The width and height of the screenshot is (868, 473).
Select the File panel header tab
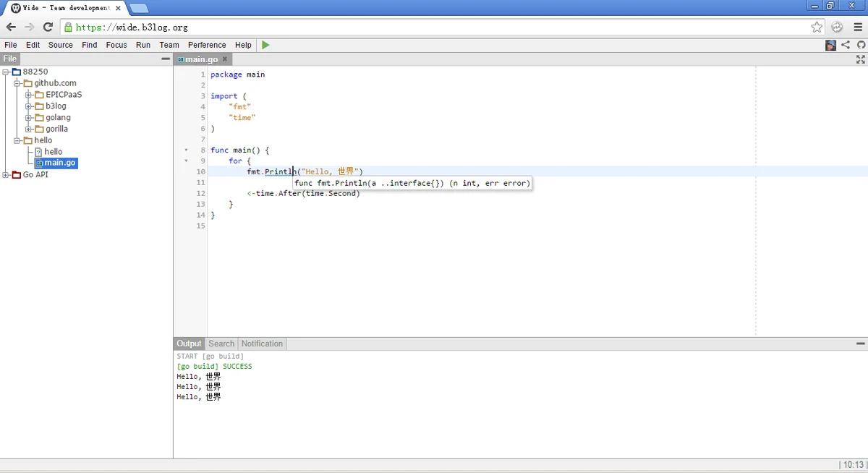click(x=10, y=59)
